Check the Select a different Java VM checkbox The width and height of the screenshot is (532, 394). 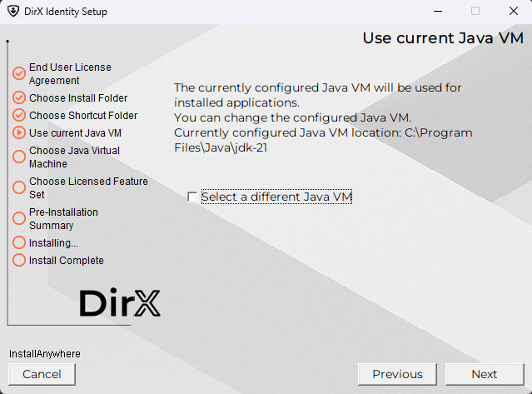[192, 197]
